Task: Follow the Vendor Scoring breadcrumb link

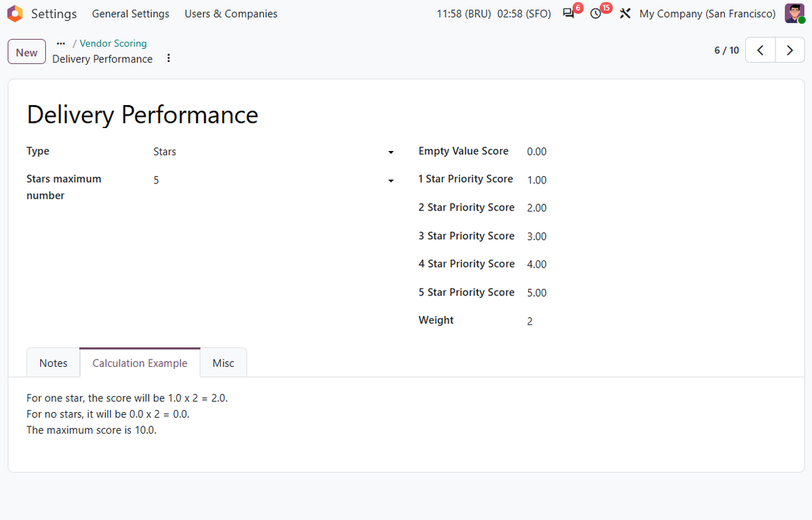Action: tap(113, 44)
